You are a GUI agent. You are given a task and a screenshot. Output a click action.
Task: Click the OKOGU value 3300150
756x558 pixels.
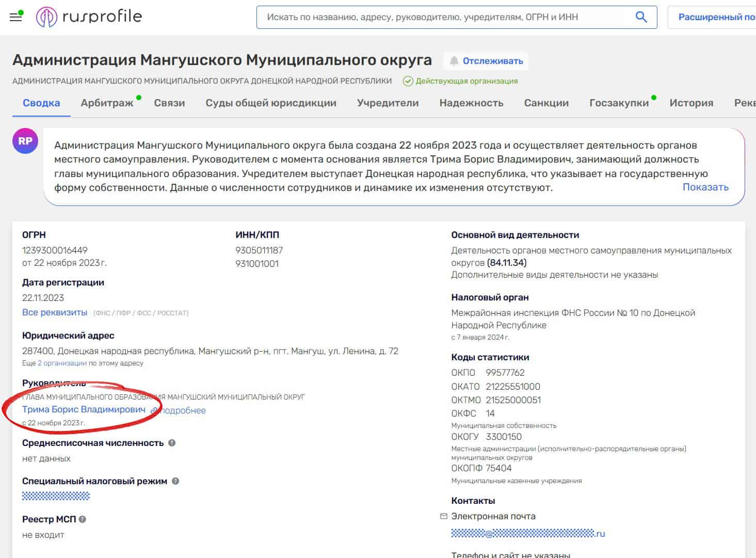504,437
